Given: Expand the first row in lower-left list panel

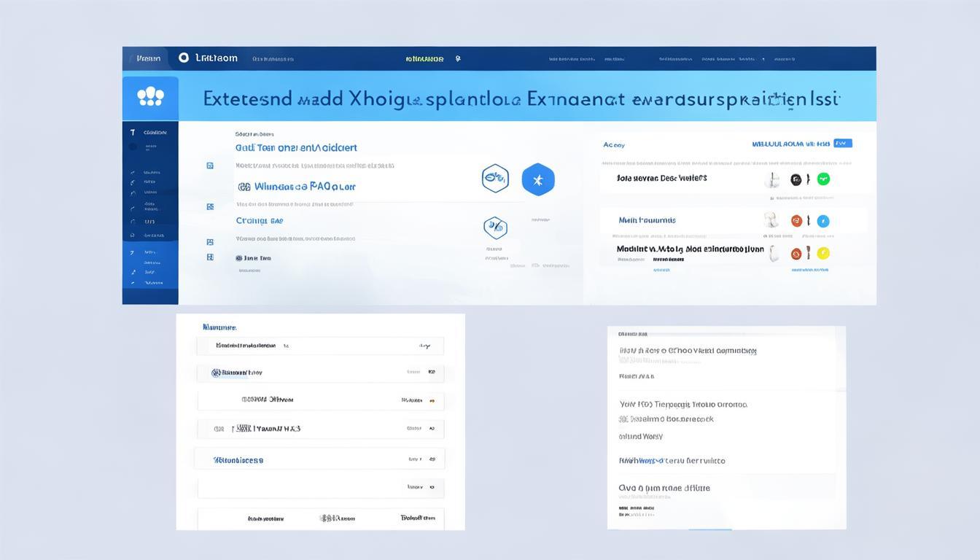Looking at the screenshot, I should click(320, 346).
